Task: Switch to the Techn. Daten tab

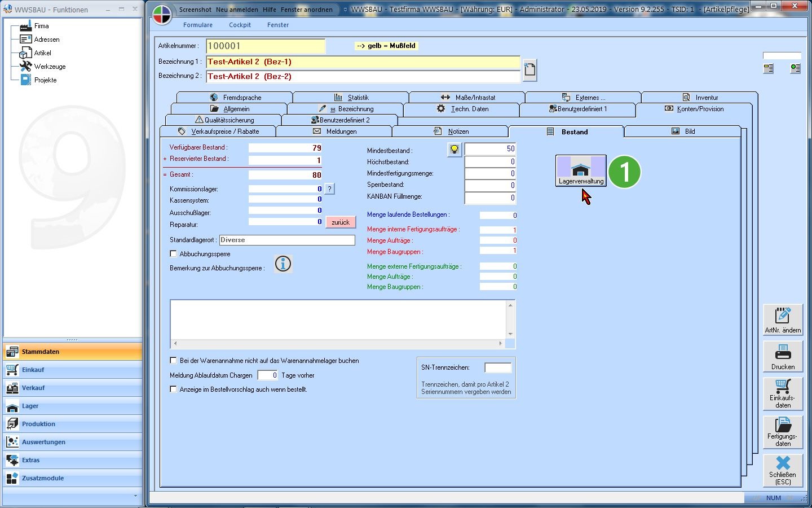Action: 461,109
